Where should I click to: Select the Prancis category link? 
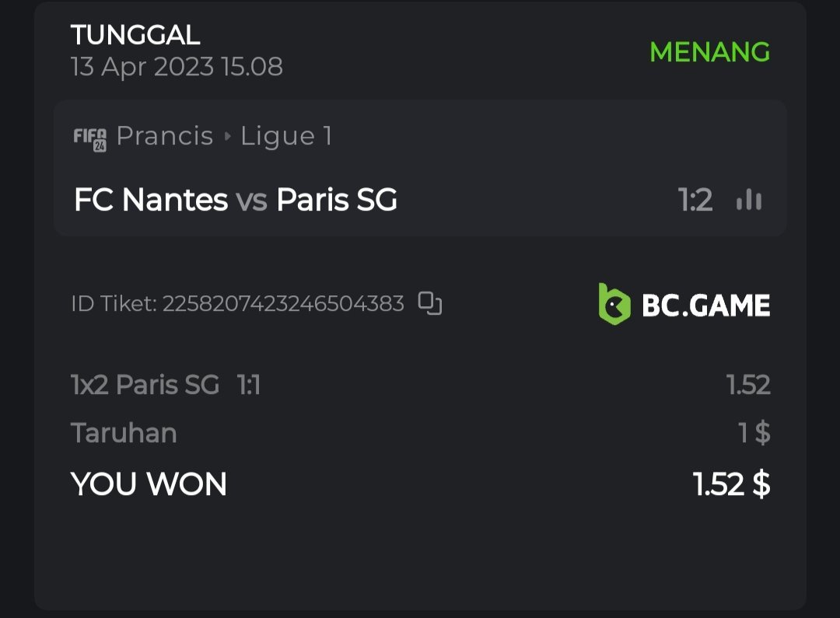(164, 136)
